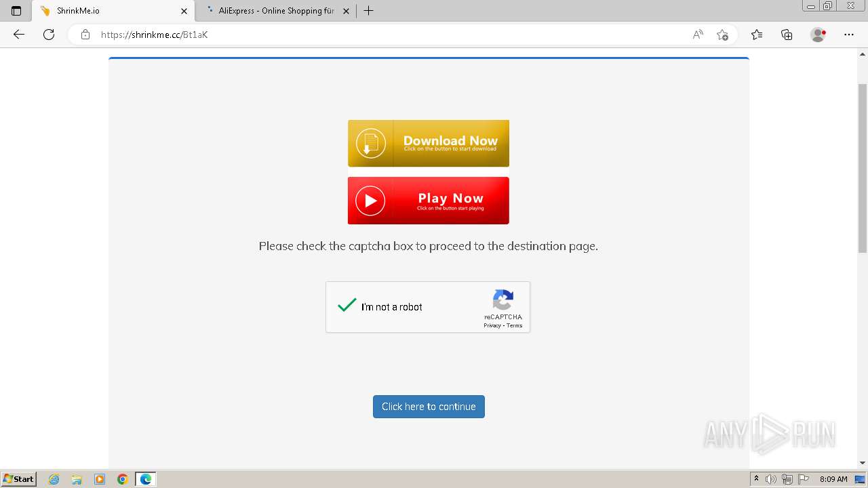The height and width of the screenshot is (488, 868).
Task: Click the 8:09 AM system clock
Action: [833, 479]
